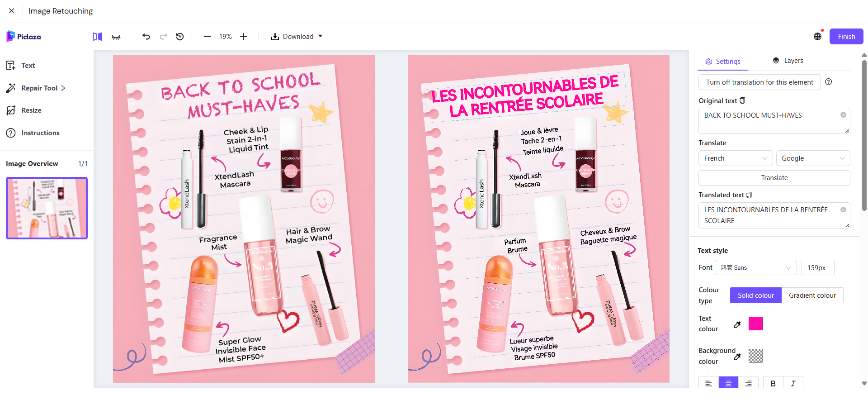Copy the original text with copy icon

[742, 100]
